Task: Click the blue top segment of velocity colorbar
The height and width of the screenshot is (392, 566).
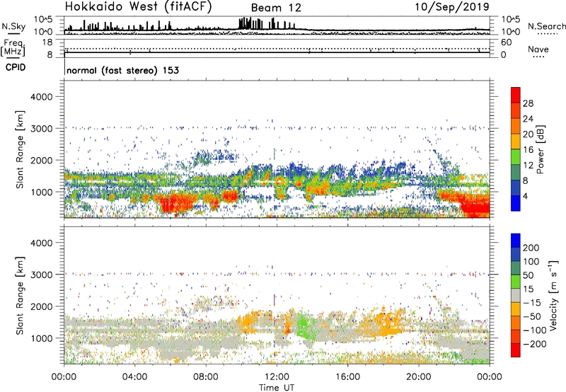Action: coord(516,241)
